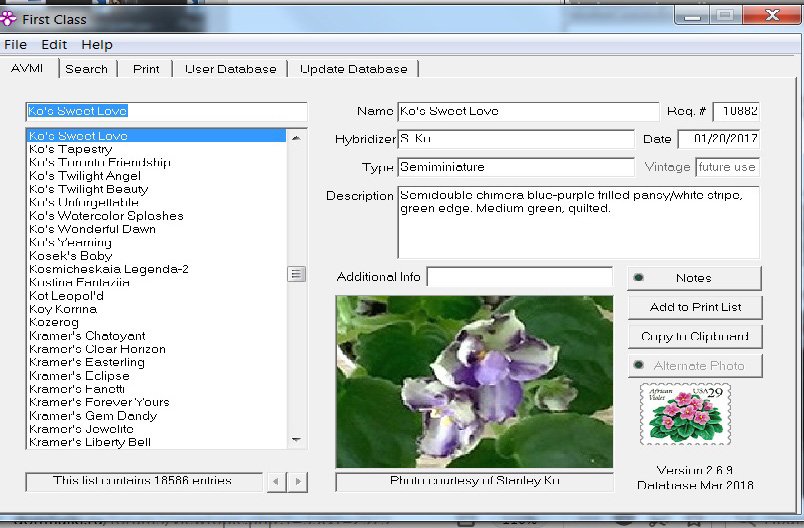
Task: Switch to the Print tab
Action: (146, 69)
